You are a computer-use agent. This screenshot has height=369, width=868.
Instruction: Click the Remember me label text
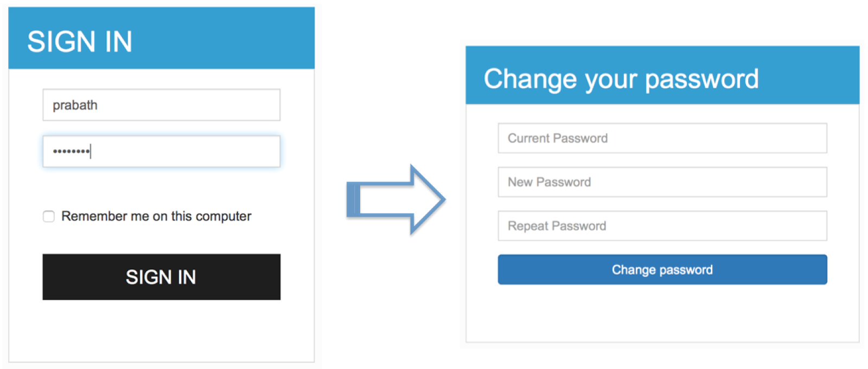click(x=156, y=216)
